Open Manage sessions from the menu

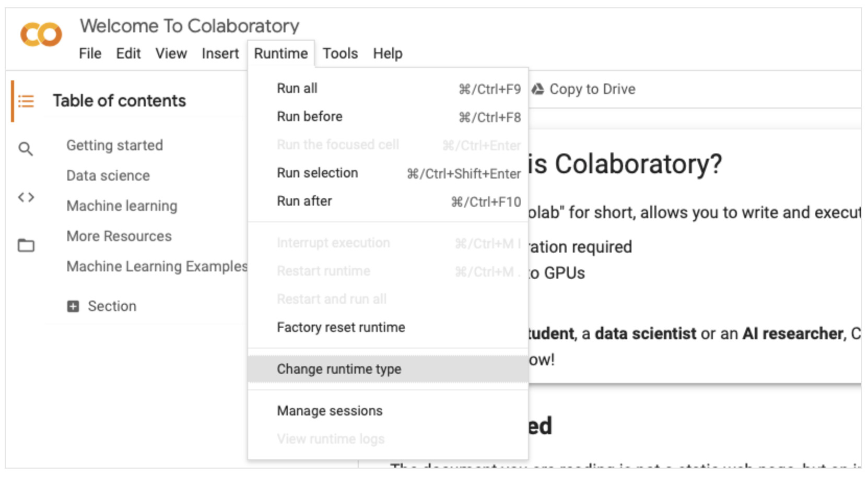point(388,411)
